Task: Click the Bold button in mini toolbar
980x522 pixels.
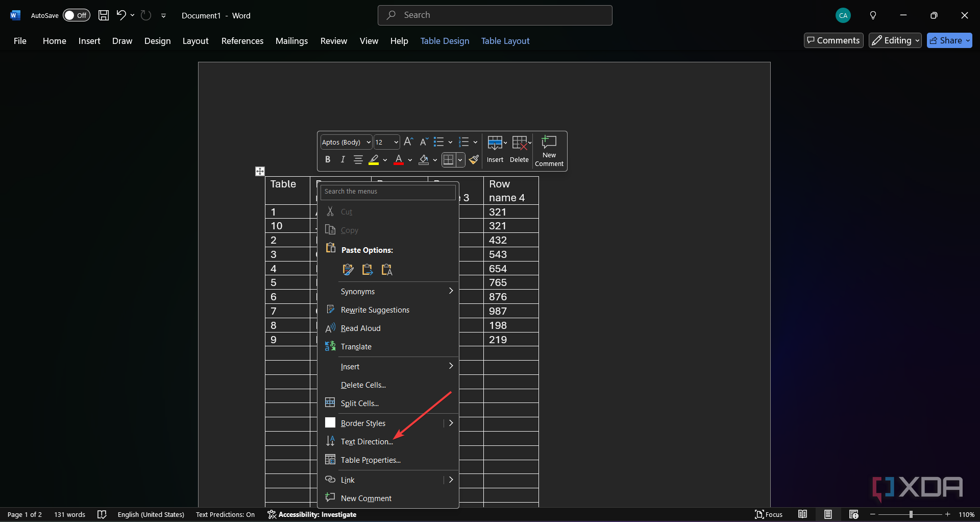Action: click(x=328, y=160)
